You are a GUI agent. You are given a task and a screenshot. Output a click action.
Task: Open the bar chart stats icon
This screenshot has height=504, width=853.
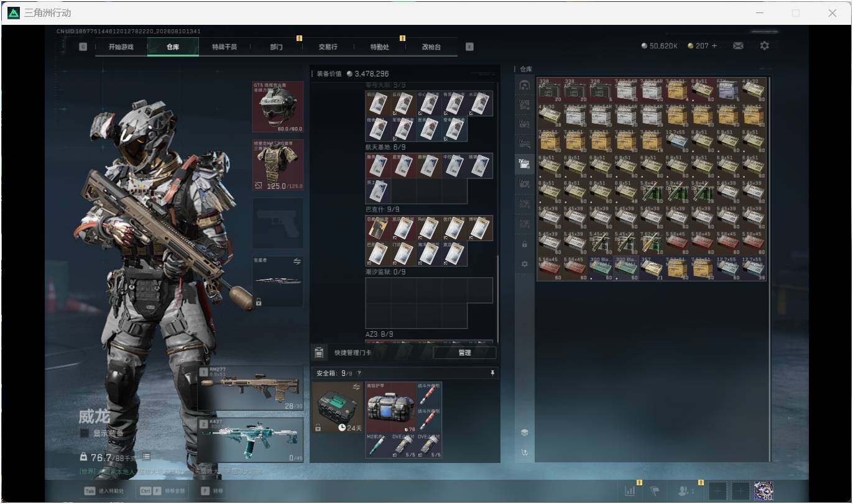coord(630,491)
